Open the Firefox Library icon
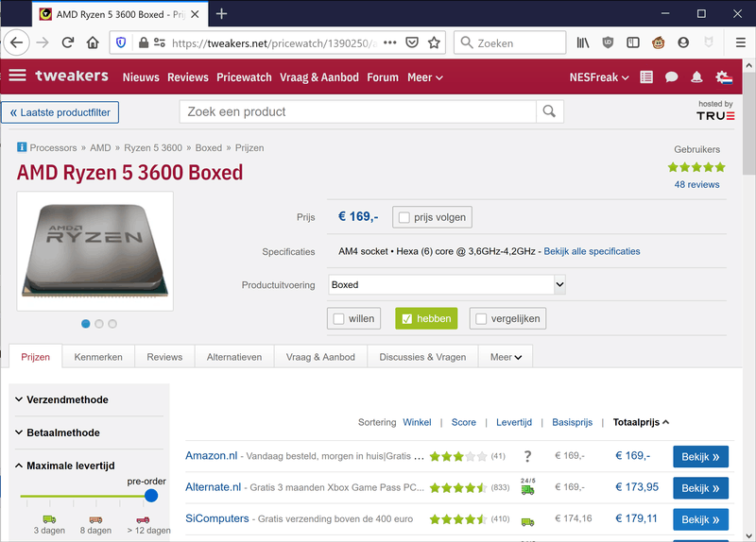 pyautogui.click(x=583, y=42)
